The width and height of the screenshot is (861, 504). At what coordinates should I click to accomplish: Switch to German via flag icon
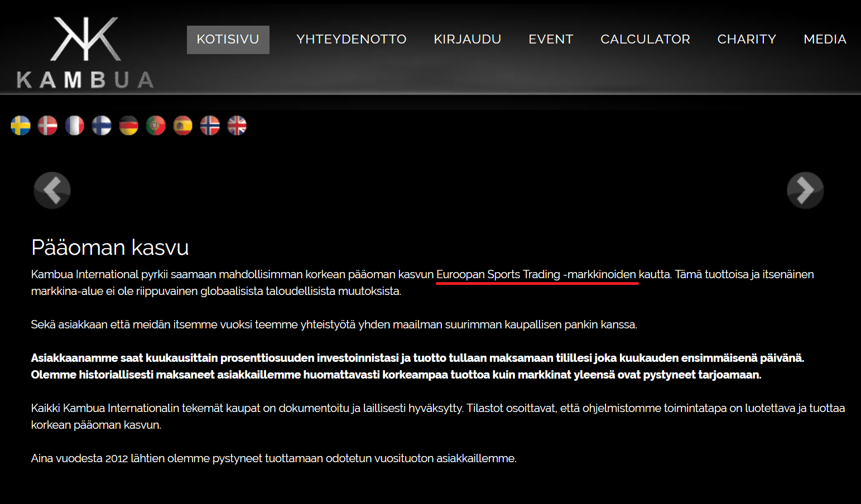[129, 125]
